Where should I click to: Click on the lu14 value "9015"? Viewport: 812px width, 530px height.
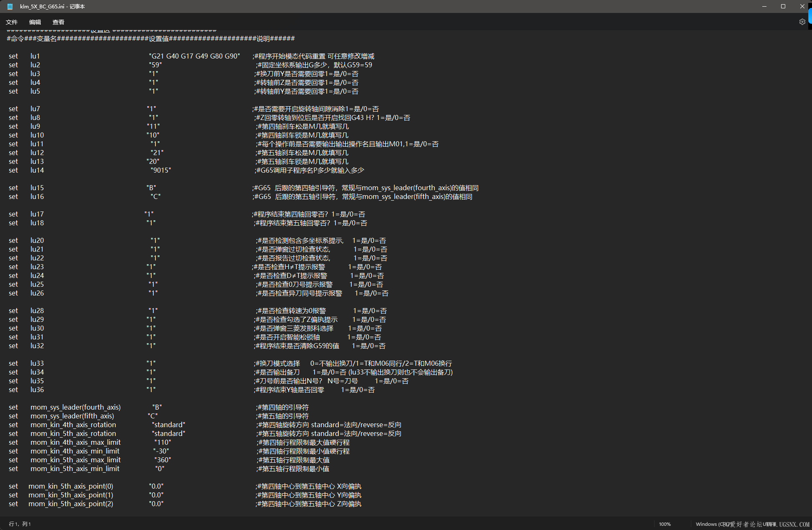(161, 170)
